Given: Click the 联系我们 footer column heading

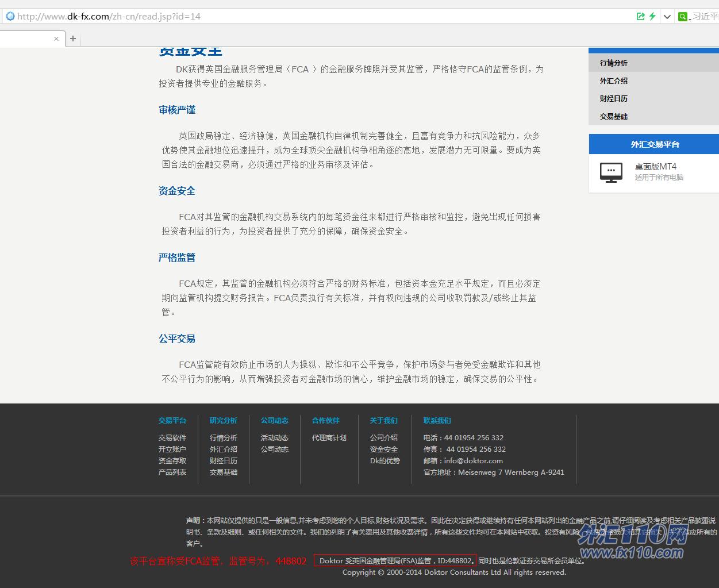Looking at the screenshot, I should pos(437,421).
